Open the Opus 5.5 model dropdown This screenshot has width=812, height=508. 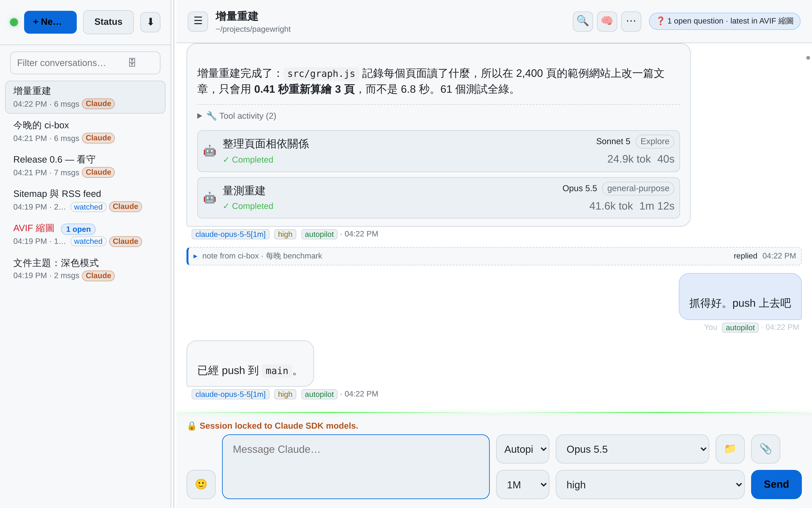coord(632,449)
